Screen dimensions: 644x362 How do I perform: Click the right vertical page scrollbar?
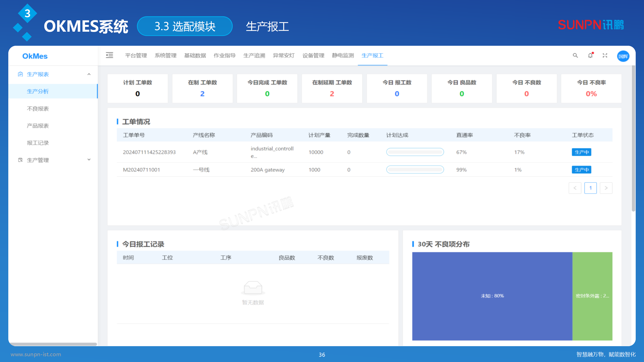633,138
